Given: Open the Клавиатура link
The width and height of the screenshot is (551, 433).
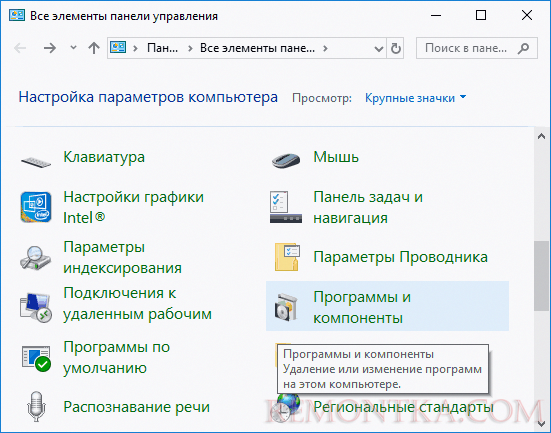Looking at the screenshot, I should click(104, 157).
